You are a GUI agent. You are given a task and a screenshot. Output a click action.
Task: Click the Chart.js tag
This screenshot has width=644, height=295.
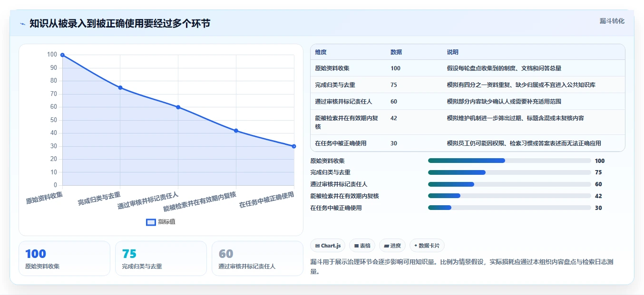[x=328, y=246]
